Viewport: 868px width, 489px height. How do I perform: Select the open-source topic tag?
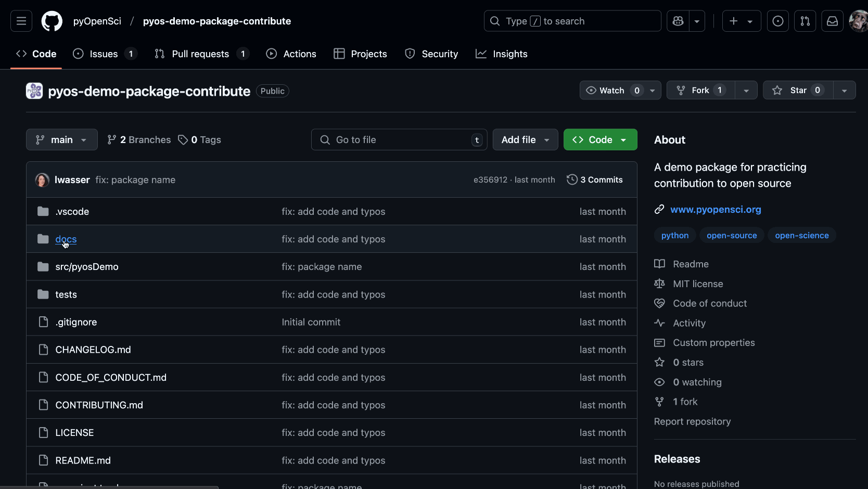(732, 235)
